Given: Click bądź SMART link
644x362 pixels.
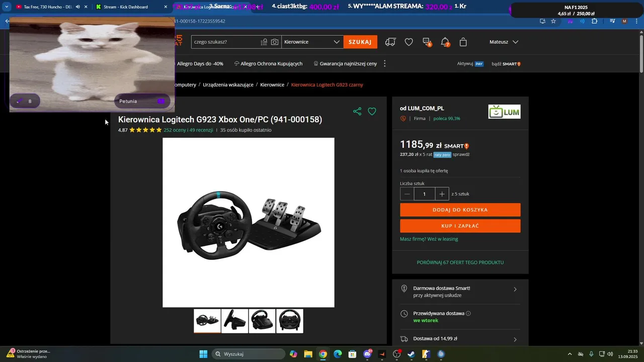Looking at the screenshot, I should click(x=506, y=64).
